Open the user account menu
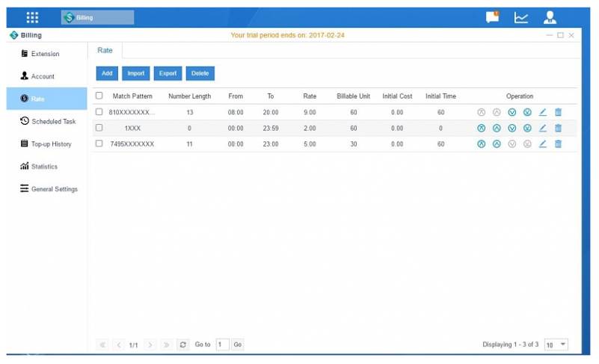The image size is (599, 364). point(550,17)
